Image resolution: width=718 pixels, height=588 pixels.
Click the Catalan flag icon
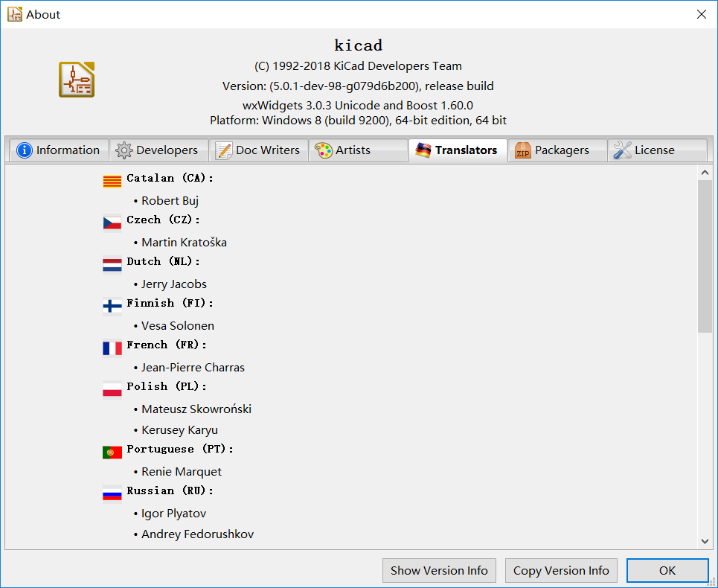click(x=112, y=182)
